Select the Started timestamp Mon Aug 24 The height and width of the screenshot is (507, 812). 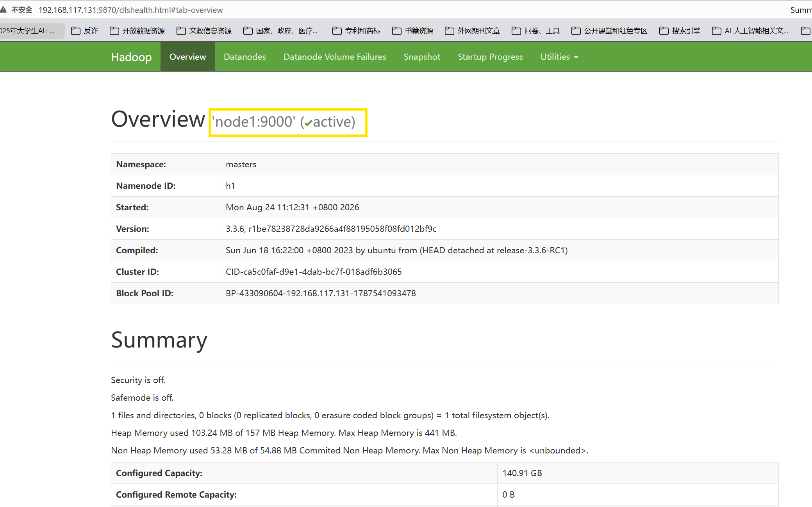click(x=292, y=207)
